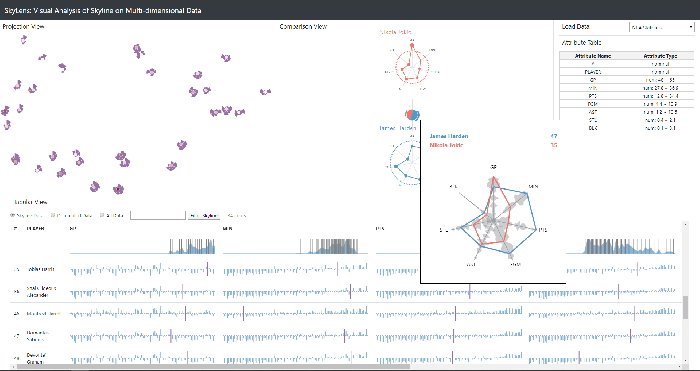Click the Comparison View title

[x=304, y=27]
